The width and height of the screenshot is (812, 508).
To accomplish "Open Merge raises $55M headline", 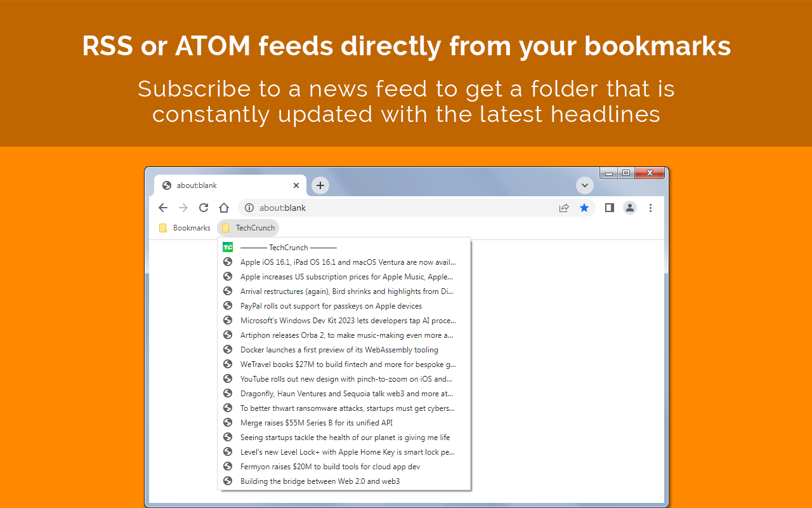I will tap(344, 423).
